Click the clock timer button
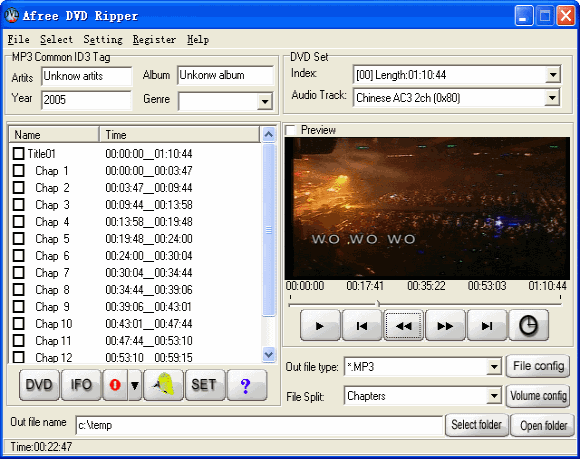This screenshot has height=460, width=580. [x=529, y=325]
